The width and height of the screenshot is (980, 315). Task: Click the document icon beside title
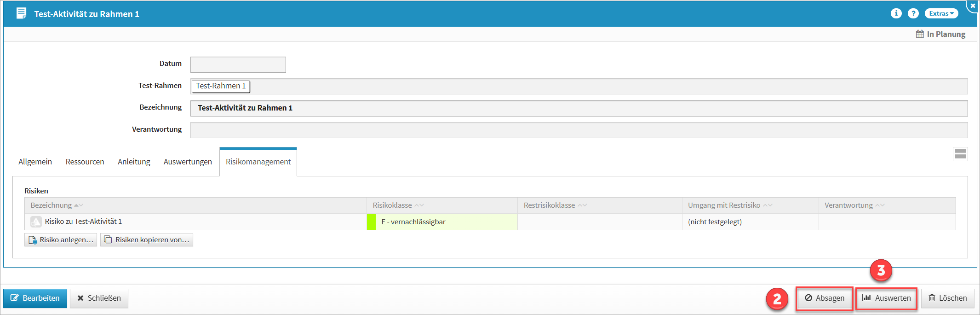click(x=21, y=13)
